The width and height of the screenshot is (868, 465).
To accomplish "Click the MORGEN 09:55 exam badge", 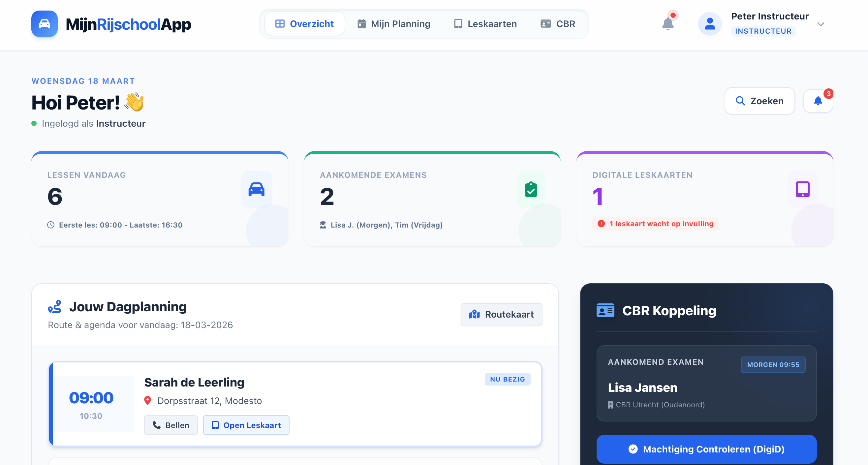I will (x=773, y=365).
